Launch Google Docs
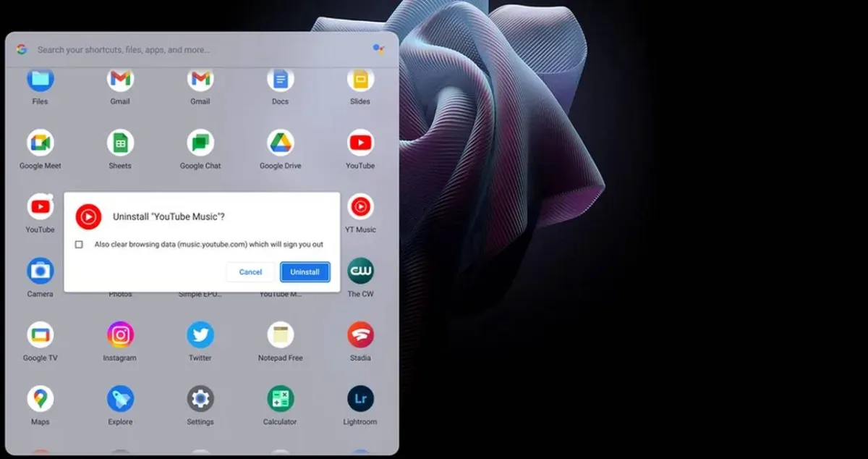 (x=280, y=79)
